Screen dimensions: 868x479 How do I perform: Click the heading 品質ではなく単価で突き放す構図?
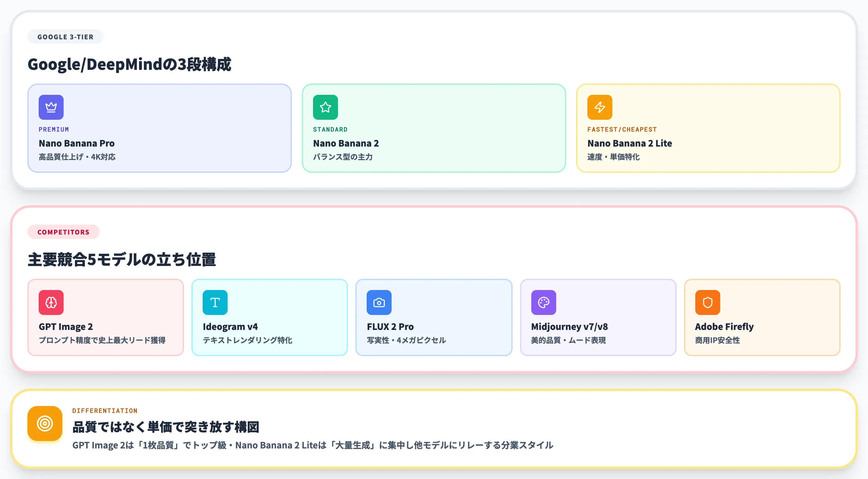(166, 427)
